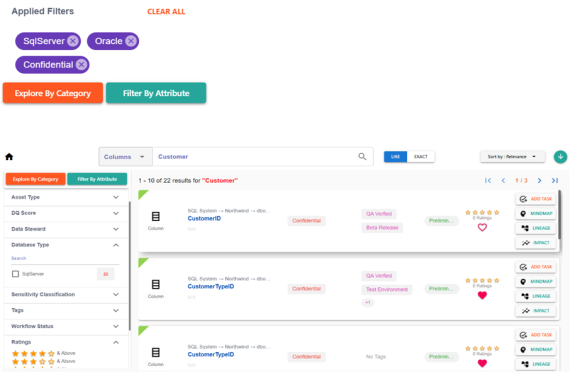
Task: Go to home via house icon
Action: (x=9, y=157)
